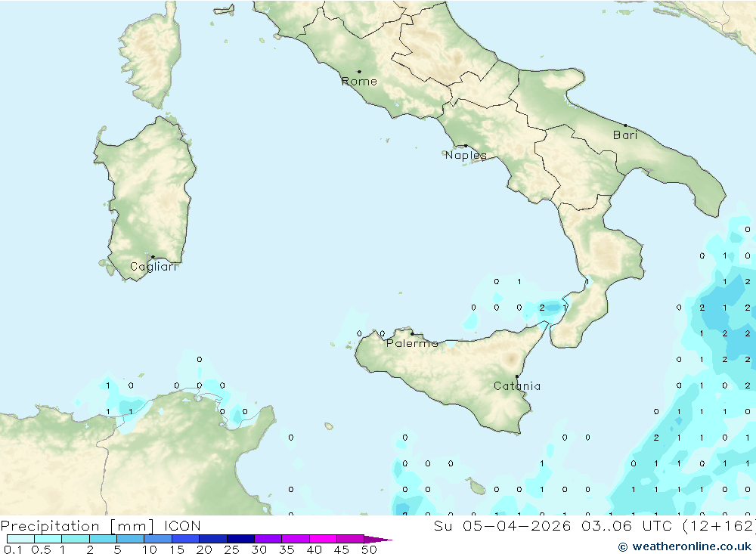Image resolution: width=756 pixels, height=554 pixels.
Task: Select the Catania city label
Action: pos(517,386)
